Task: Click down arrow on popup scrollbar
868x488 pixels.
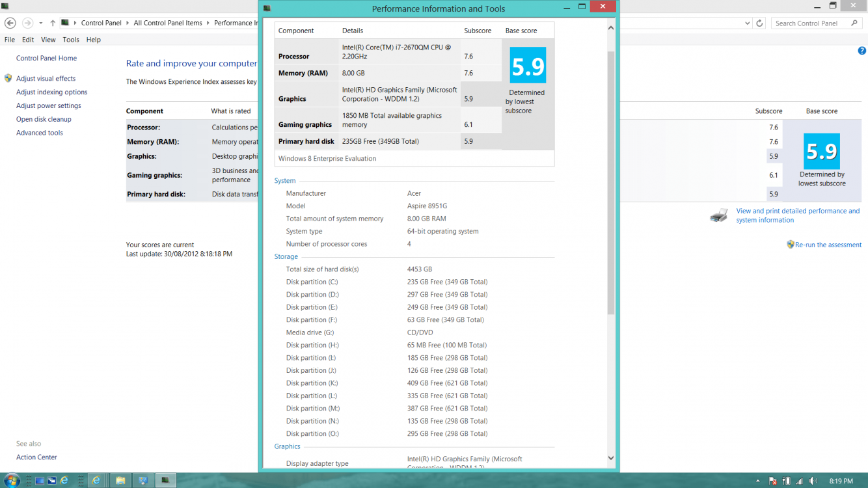Action: pyautogui.click(x=610, y=458)
